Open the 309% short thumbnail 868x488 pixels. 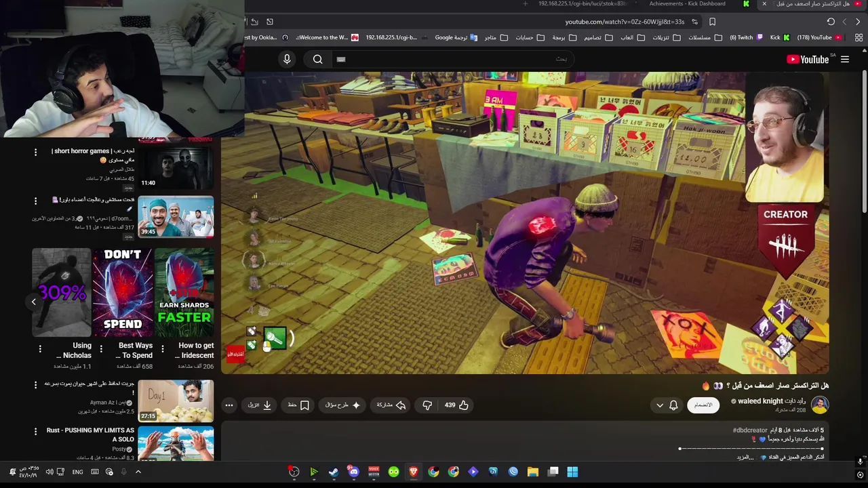pos(62,292)
